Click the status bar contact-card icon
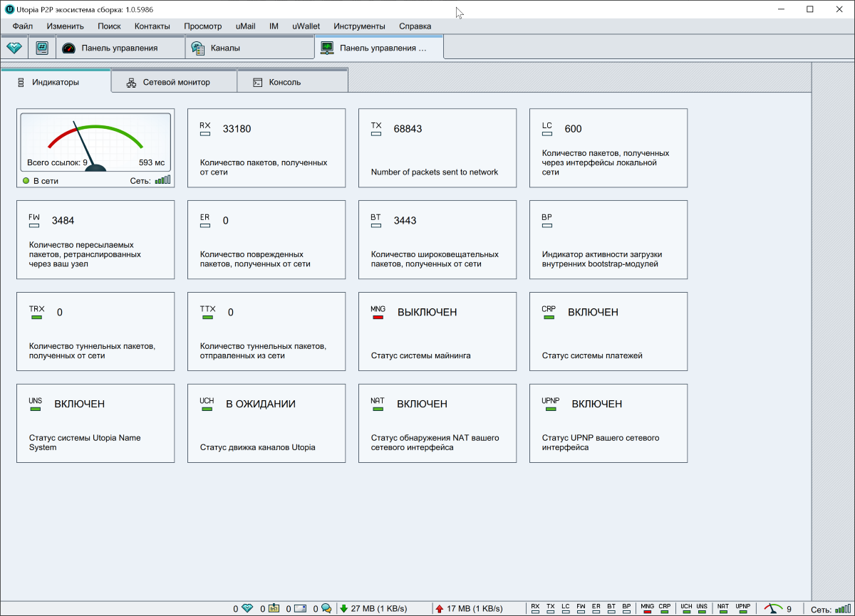Viewport: 855px width, 616px height. click(x=274, y=608)
